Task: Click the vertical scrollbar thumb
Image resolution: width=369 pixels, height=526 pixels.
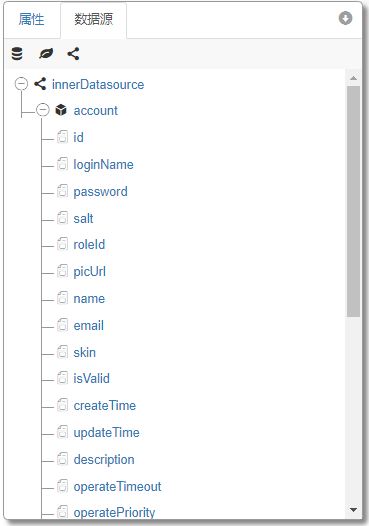Action: 353,201
